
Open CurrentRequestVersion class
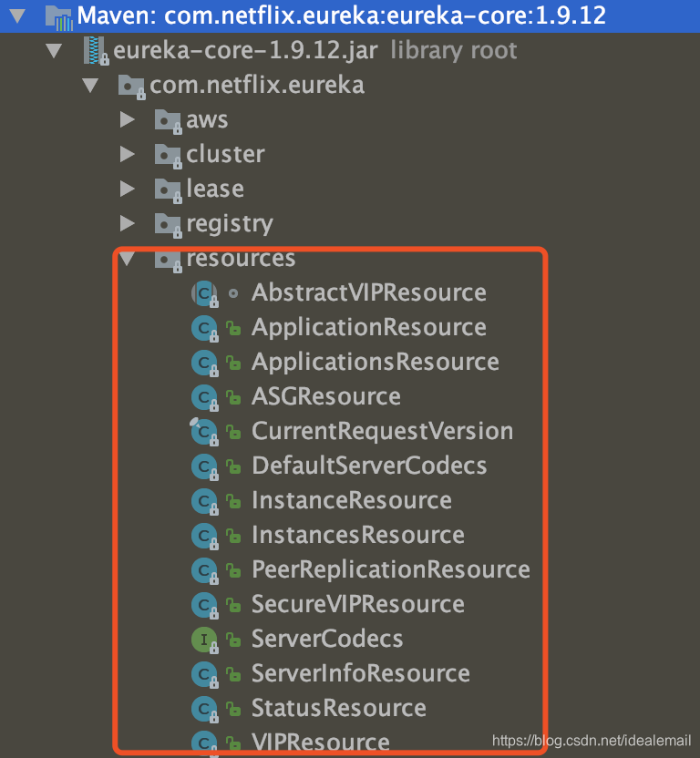(382, 431)
